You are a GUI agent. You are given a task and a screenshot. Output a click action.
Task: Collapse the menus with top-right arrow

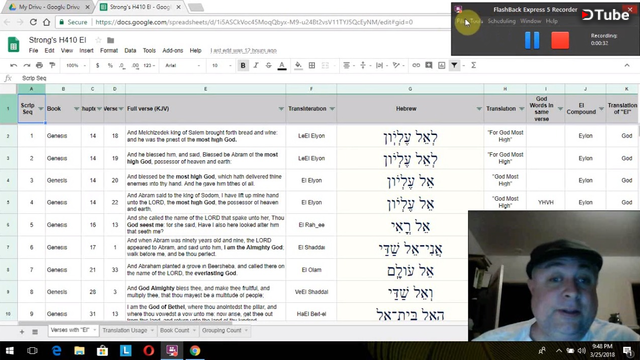click(x=627, y=65)
